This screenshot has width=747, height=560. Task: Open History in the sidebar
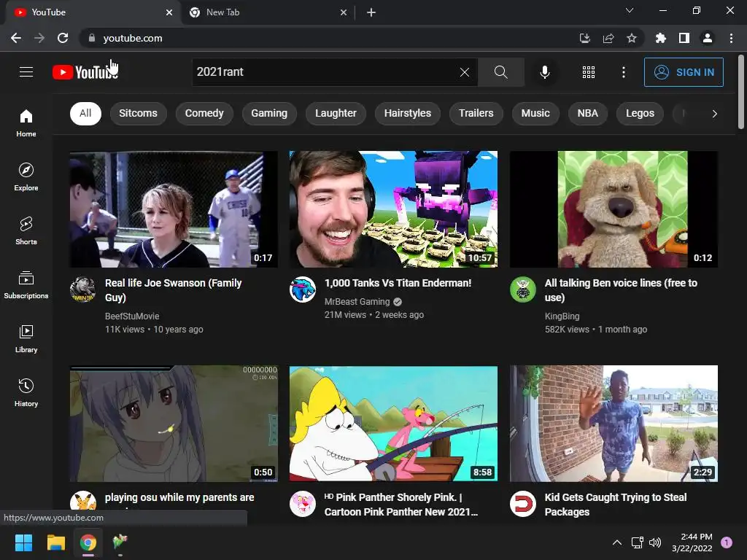point(26,392)
